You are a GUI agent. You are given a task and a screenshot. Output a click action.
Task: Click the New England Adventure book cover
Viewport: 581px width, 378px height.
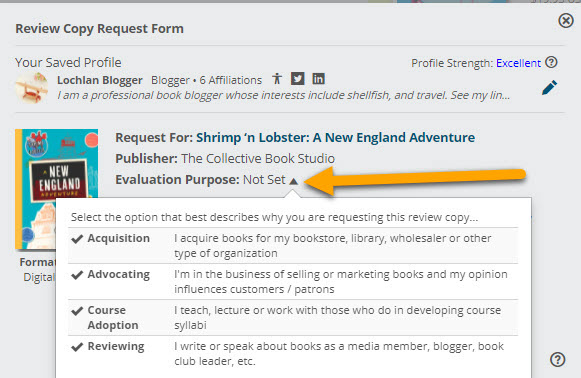(57, 189)
